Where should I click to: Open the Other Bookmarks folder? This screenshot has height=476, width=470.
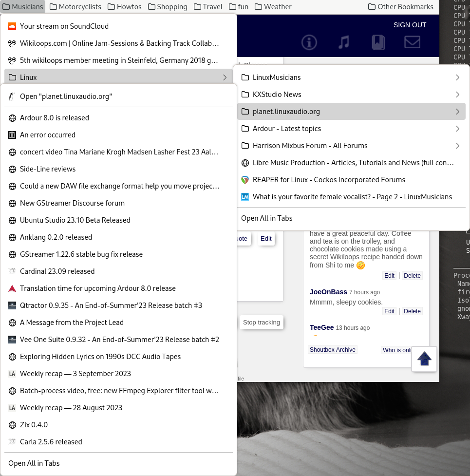[401, 7]
